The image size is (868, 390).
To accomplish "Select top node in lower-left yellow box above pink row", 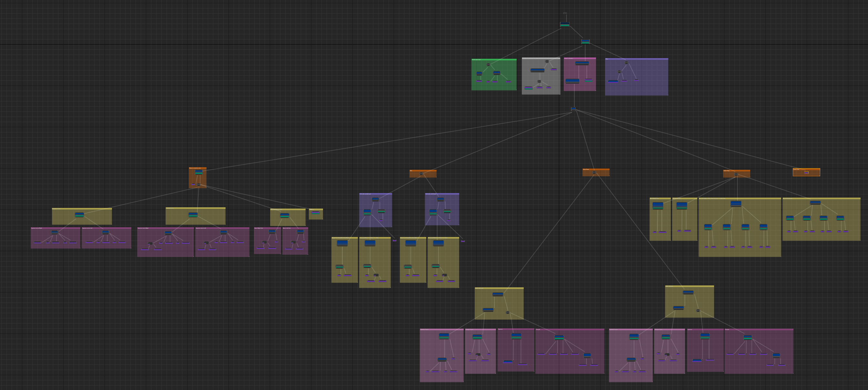I will point(498,294).
